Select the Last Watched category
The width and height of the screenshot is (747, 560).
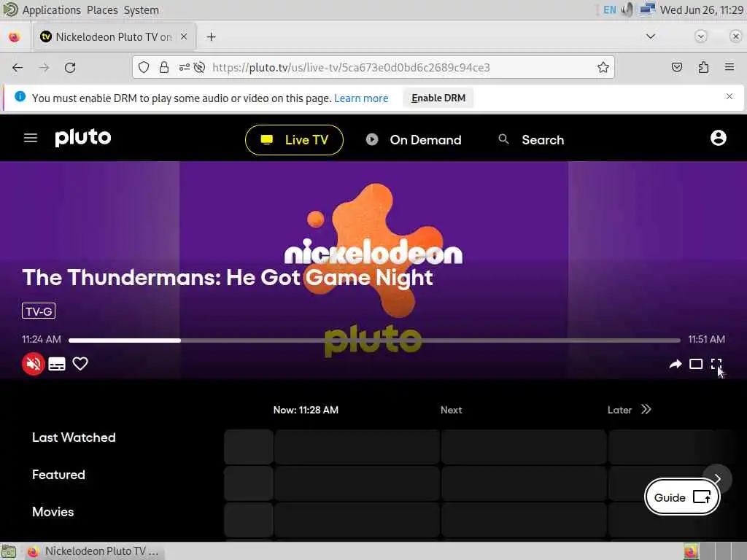[74, 437]
